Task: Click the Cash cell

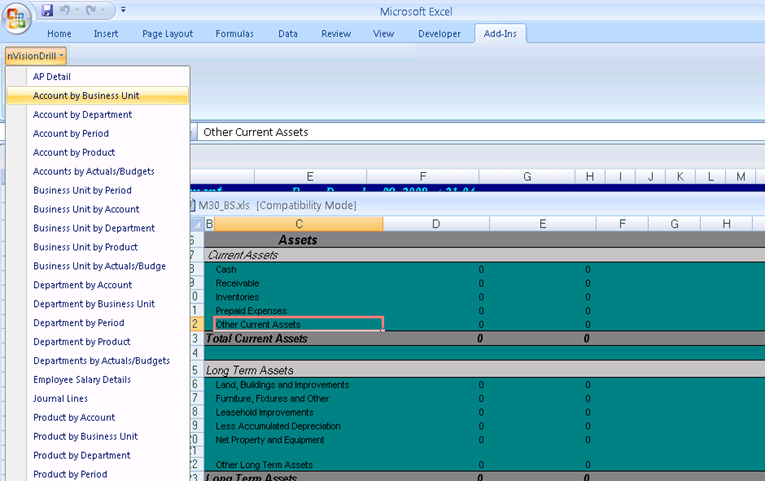Action: 299,269
